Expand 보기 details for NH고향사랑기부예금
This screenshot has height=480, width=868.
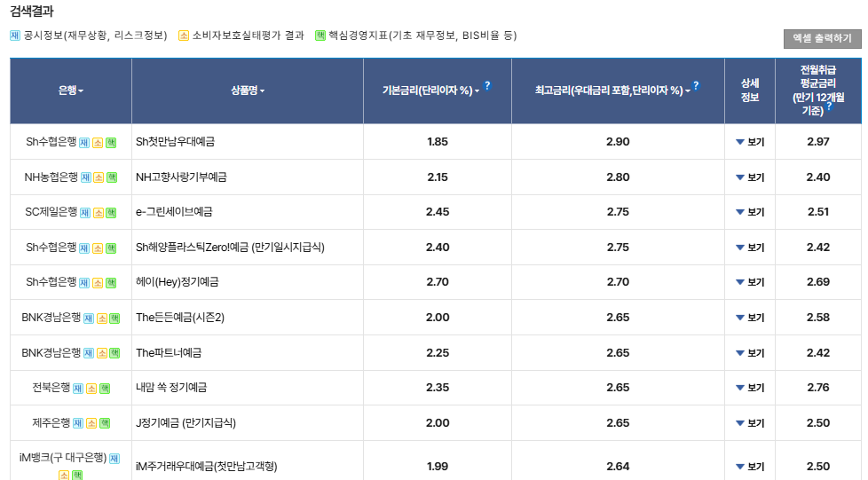(750, 177)
